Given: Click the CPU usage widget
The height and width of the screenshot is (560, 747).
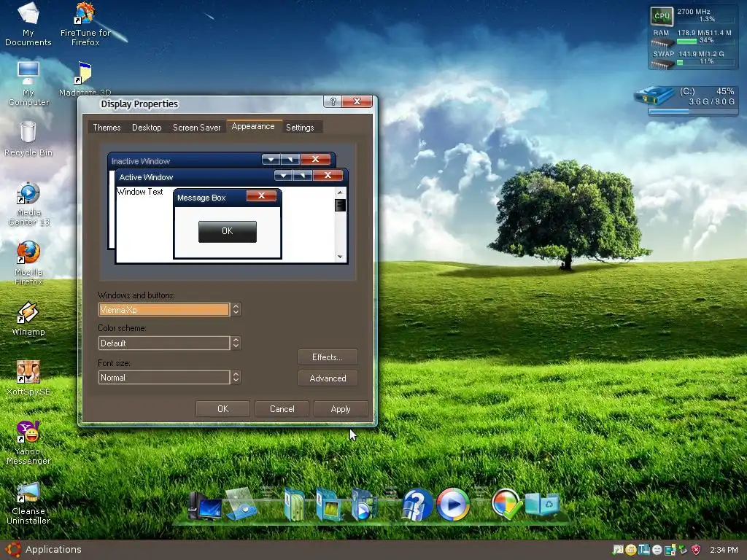Looking at the screenshot, I should pos(693,15).
